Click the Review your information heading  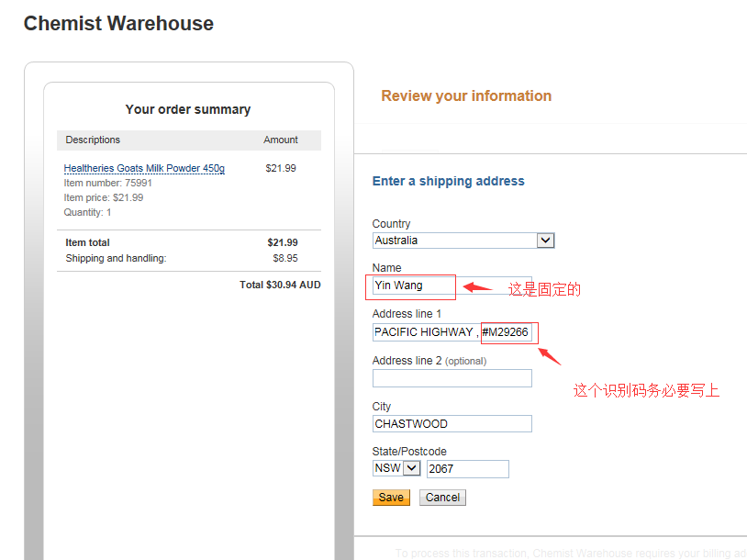(x=466, y=95)
